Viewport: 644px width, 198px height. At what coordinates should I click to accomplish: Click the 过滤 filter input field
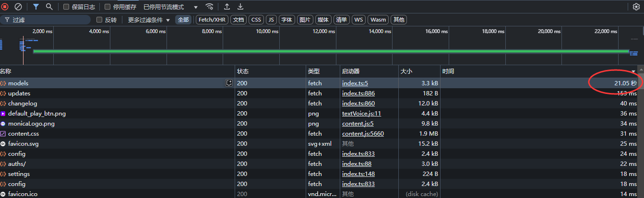click(48, 20)
